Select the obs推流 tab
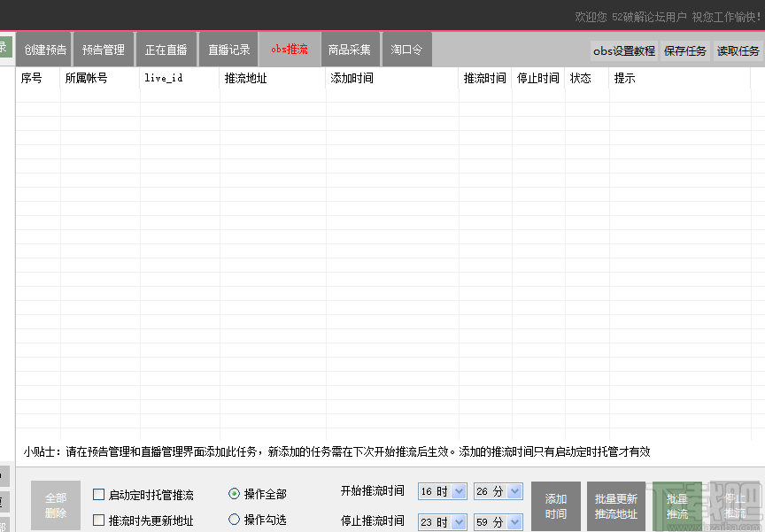 [290, 49]
